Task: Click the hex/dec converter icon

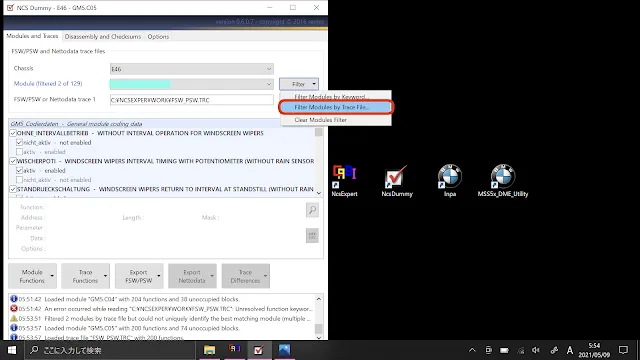Action: pos(312,236)
